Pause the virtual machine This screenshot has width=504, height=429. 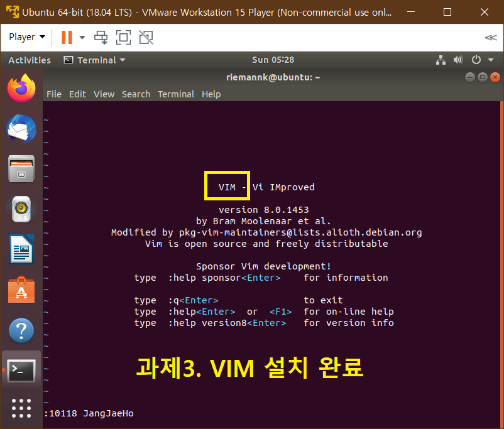pyautogui.click(x=67, y=37)
